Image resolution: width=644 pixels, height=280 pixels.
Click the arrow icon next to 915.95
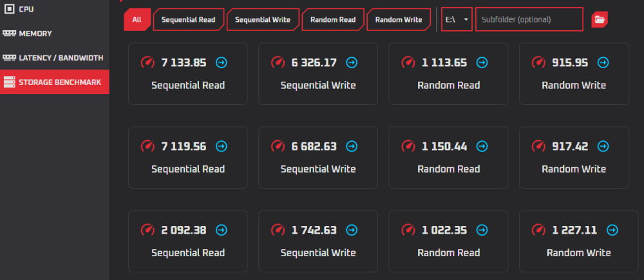603,62
